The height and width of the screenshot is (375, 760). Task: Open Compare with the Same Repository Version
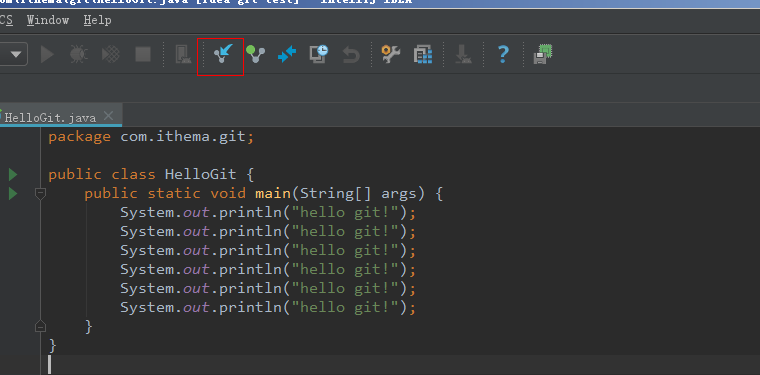click(287, 54)
